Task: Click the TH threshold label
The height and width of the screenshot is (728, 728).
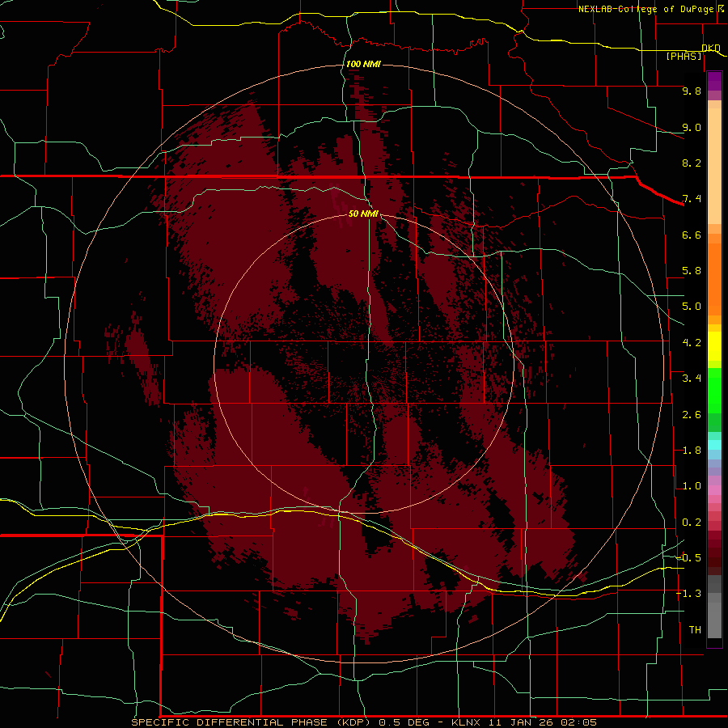Action: (695, 630)
